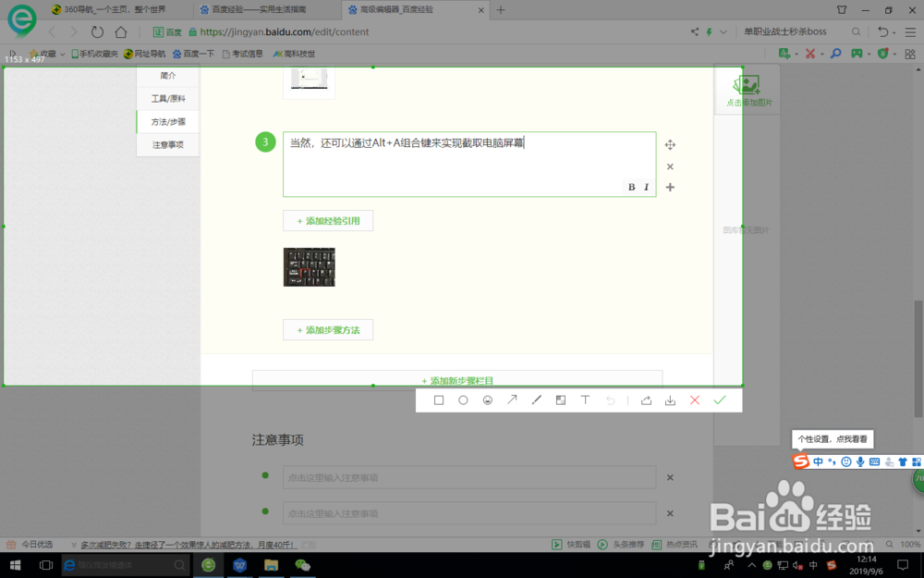
Task: Open the 百度一下 bookmark
Action: 194,54
